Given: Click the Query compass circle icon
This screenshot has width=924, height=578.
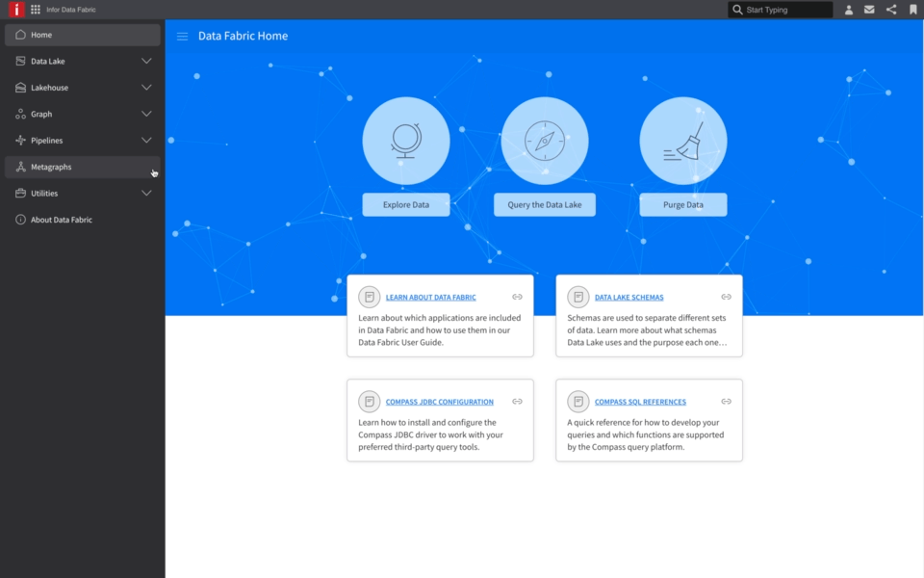Looking at the screenshot, I should (545, 141).
